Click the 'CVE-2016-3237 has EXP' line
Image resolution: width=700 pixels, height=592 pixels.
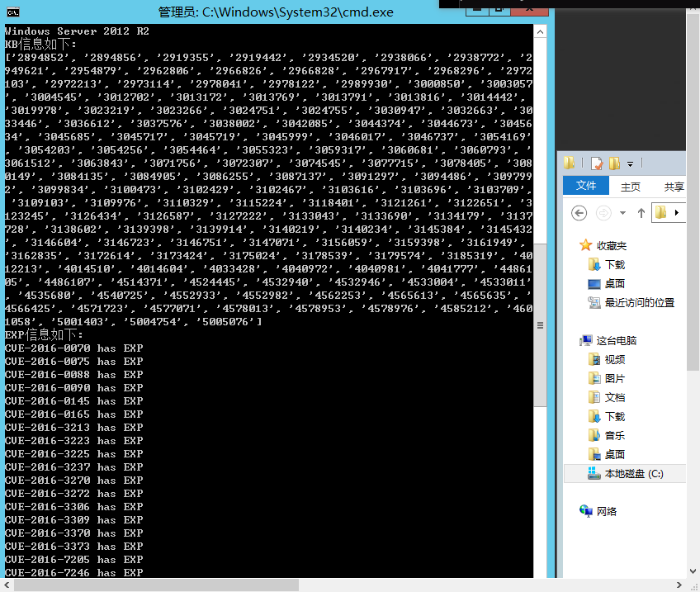(x=73, y=467)
